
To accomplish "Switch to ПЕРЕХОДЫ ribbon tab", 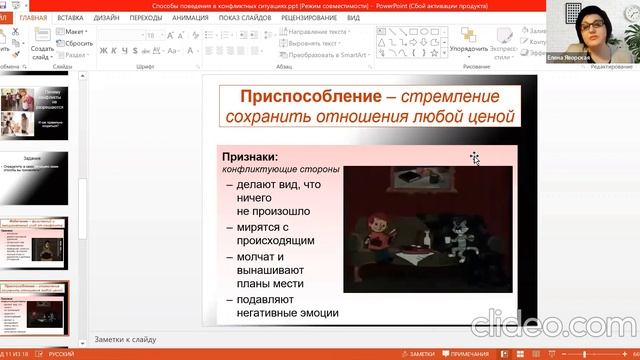I will tap(146, 18).
